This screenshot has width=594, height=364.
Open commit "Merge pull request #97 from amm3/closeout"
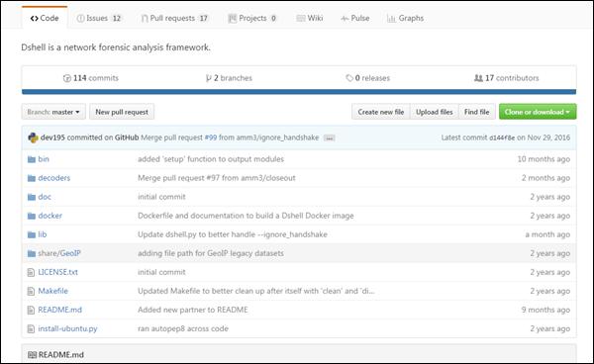[x=216, y=178]
